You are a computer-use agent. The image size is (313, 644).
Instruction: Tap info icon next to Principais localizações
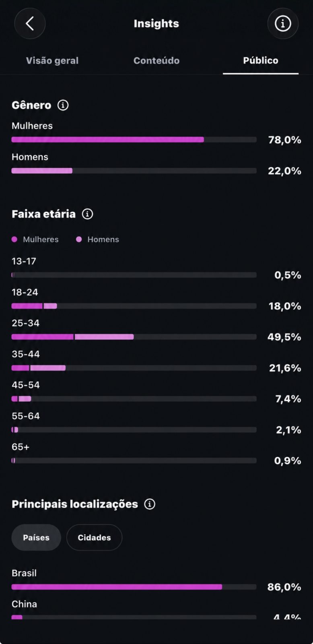(x=150, y=504)
